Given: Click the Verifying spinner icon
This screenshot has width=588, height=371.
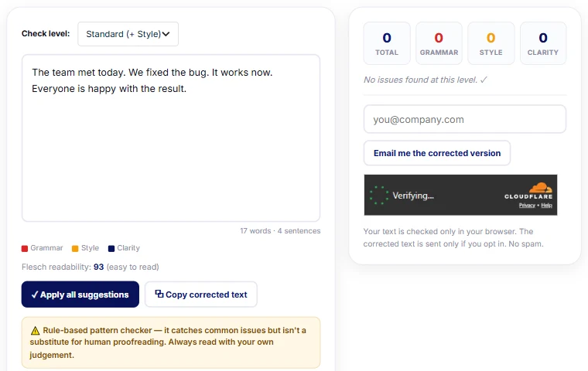Looking at the screenshot, I should tap(379, 196).
